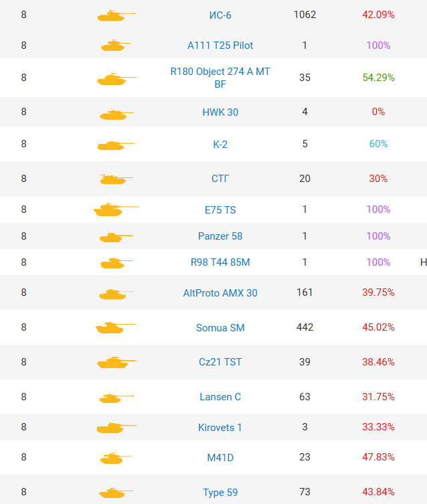Click the M41D tank icon
Screen dimensions: 427x504
115,458
